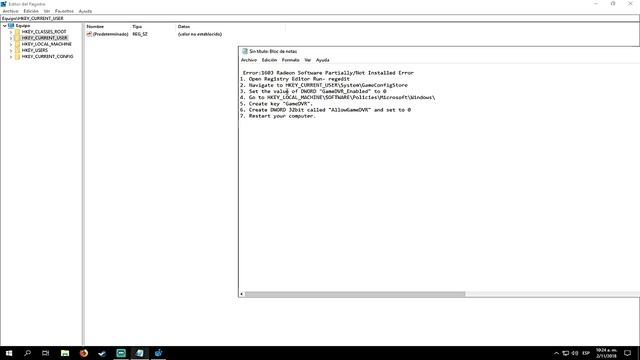Click the HKEY_LOCAL_MACHINE\SOFTWARE\Policies line
640x360 pixels.
pos(338,97)
